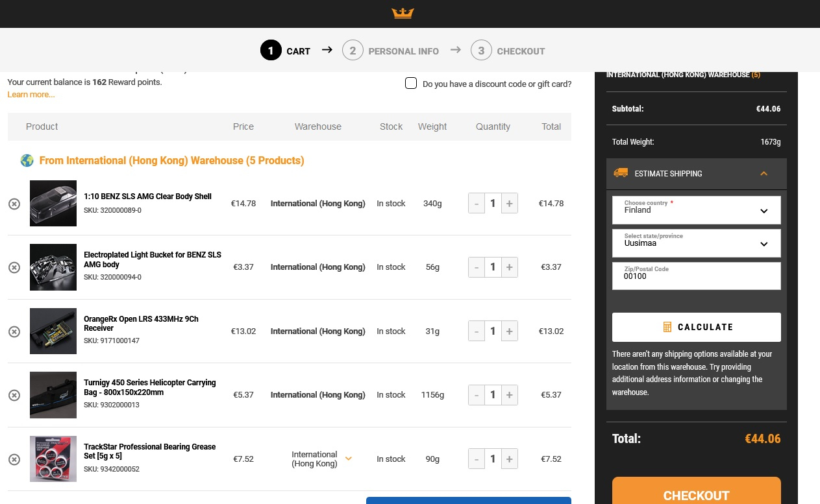Viewport: 820px width, 504px height.
Task: Increase quantity of TrackStar Bearing Grease
Action: (x=510, y=459)
